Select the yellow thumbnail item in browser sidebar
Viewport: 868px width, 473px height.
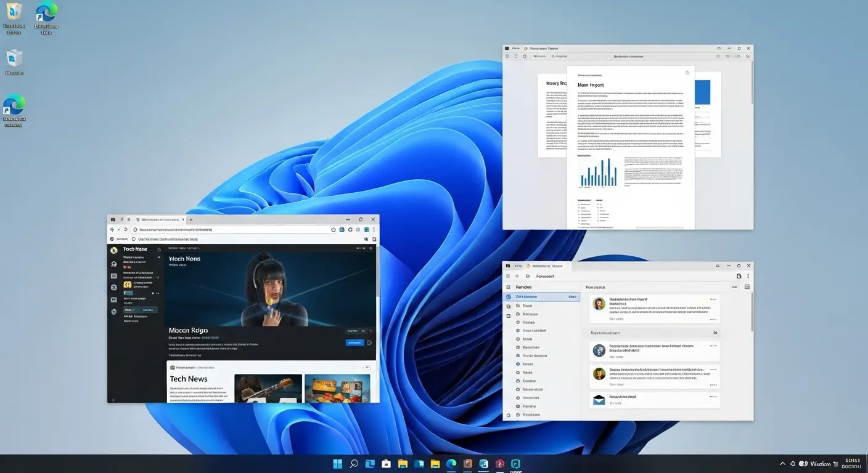tap(128, 285)
